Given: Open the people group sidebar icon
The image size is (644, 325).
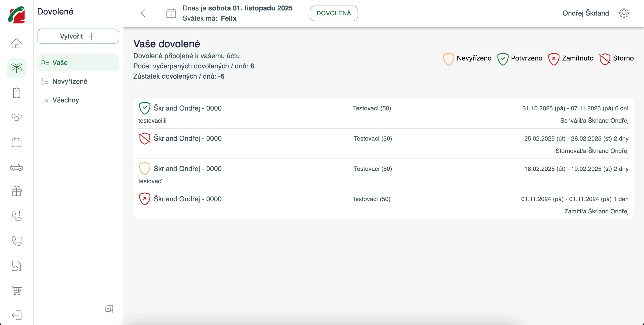Looking at the screenshot, I should pyautogui.click(x=16, y=118).
